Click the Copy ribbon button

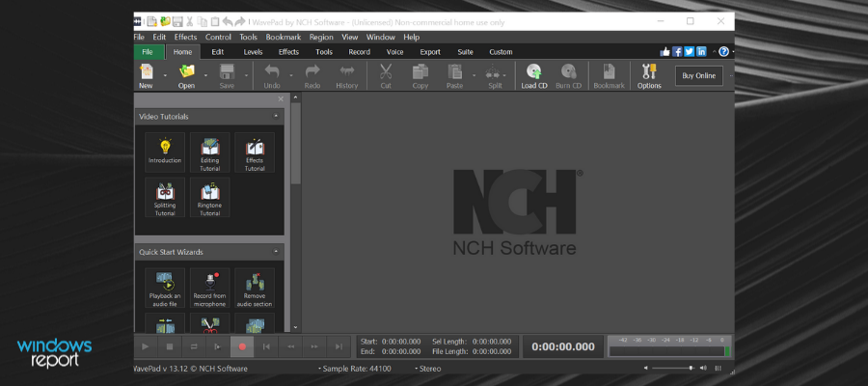[420, 75]
